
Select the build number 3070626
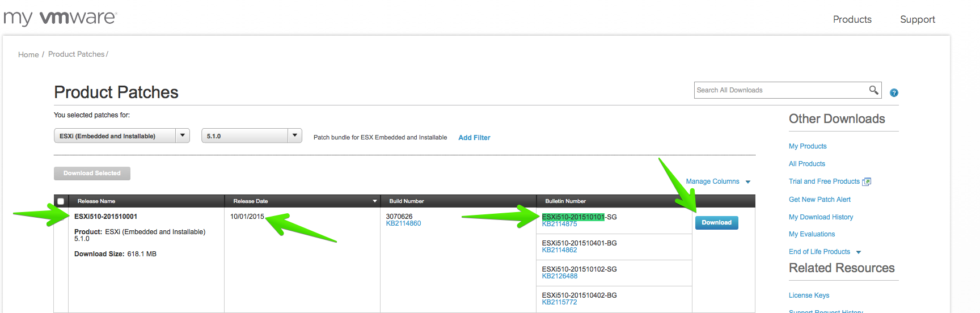399,217
